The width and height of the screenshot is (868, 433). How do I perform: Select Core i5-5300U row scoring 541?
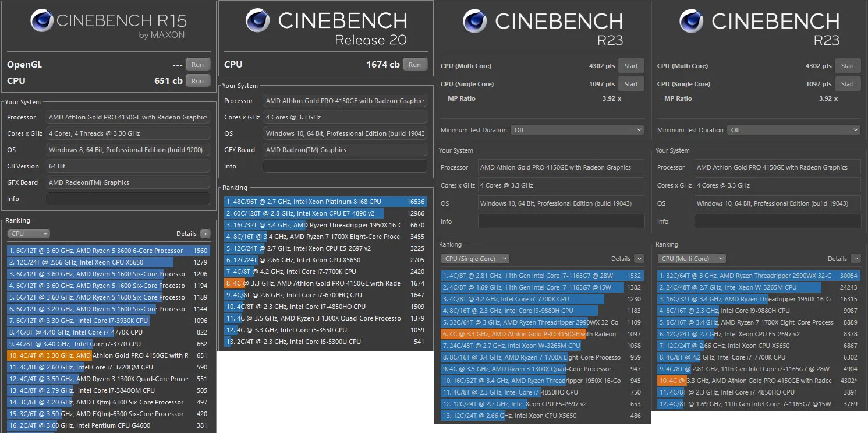pos(326,342)
